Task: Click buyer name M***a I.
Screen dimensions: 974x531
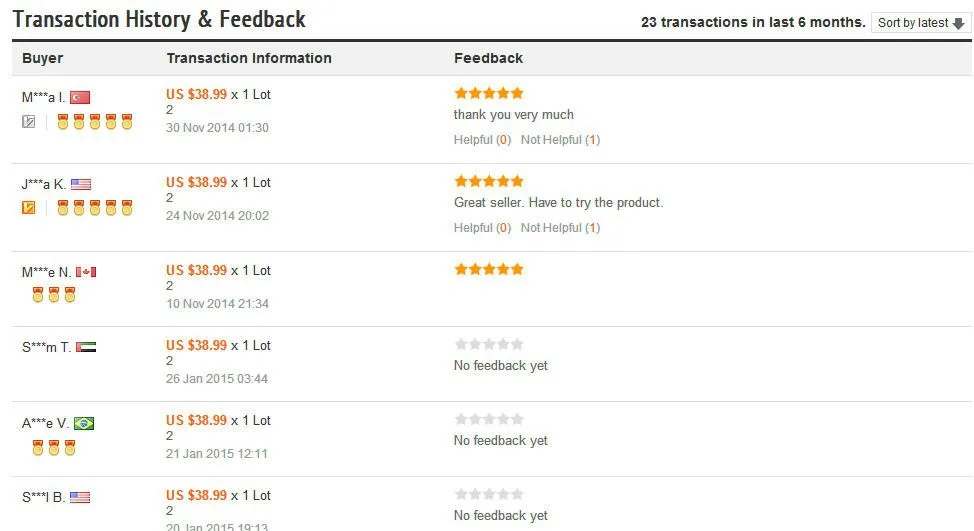Action: 43,98
